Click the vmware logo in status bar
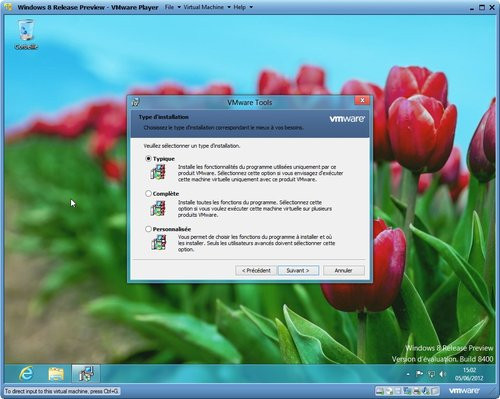The image size is (500, 399). pyautogui.click(x=464, y=391)
